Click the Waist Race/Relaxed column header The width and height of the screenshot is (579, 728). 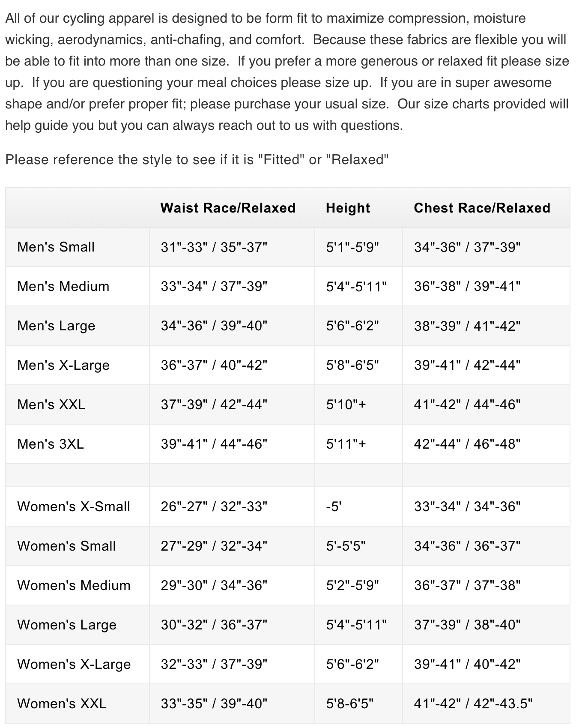coord(228,208)
